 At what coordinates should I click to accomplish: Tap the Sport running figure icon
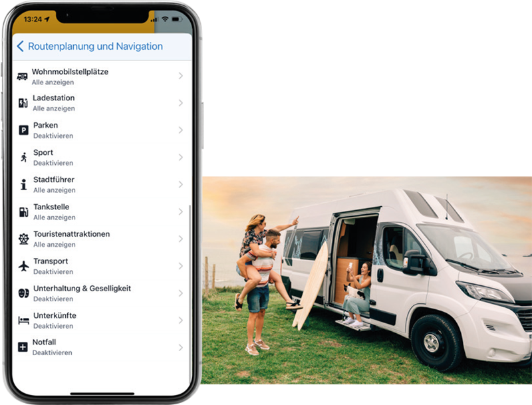click(24, 157)
